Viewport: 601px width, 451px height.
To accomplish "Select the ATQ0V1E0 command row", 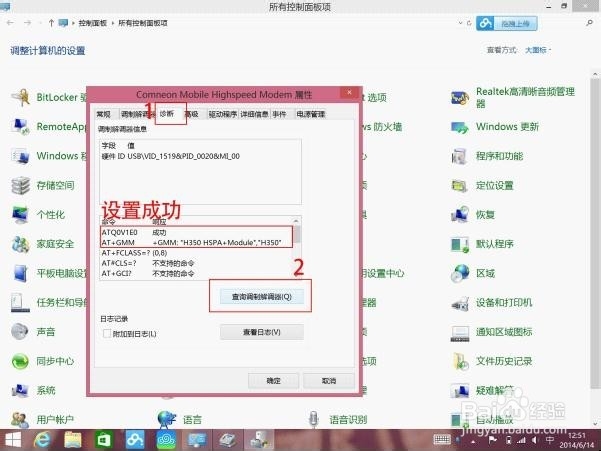I will pyautogui.click(x=196, y=232).
